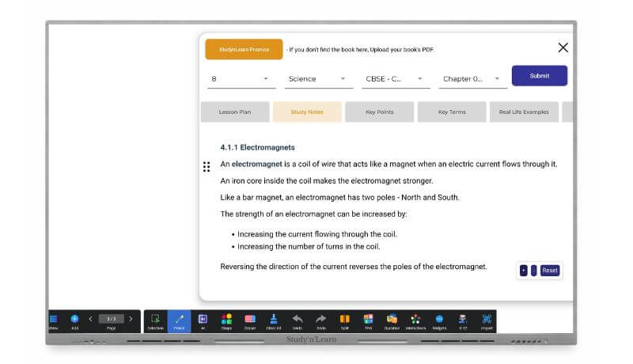Click the Reset zoom button
633x364 pixels.
(550, 271)
